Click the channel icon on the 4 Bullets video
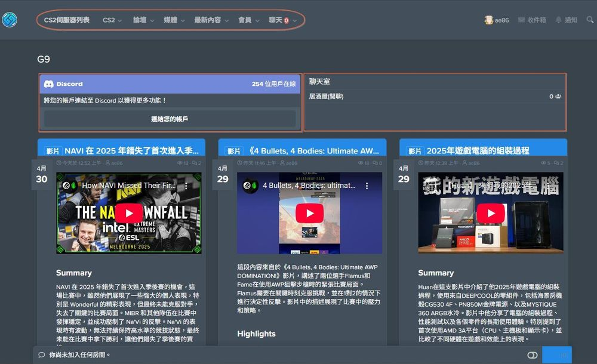597x364 pixels. 251,186
